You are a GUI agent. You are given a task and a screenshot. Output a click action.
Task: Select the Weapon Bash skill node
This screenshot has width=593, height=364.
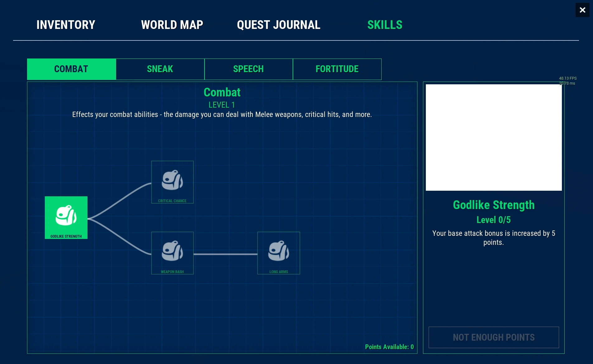[x=172, y=253]
